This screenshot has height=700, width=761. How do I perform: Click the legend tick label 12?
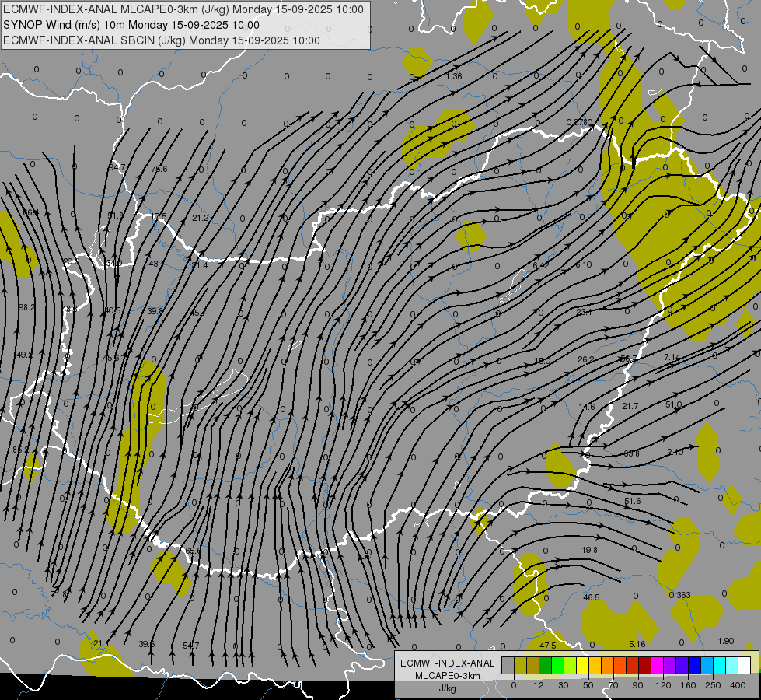point(538,685)
